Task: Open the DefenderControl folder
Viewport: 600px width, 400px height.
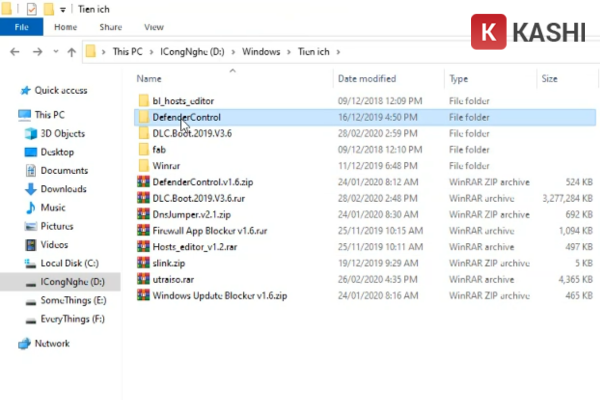Action: click(x=186, y=117)
